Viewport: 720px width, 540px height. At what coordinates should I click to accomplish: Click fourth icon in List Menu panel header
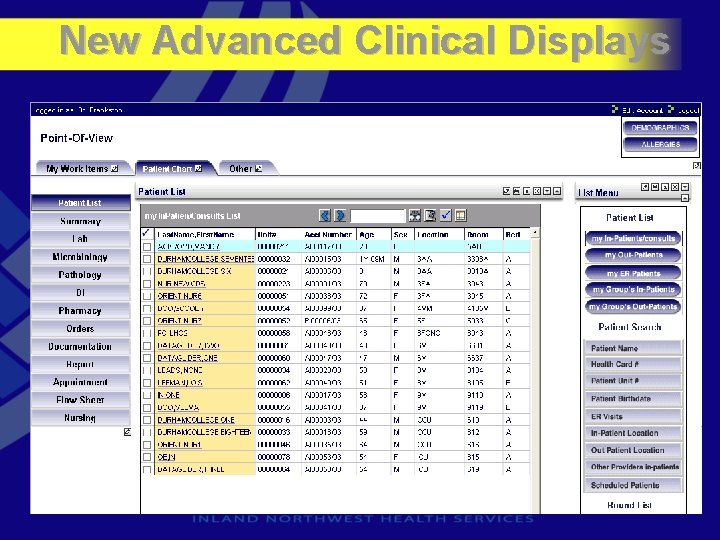(675, 187)
